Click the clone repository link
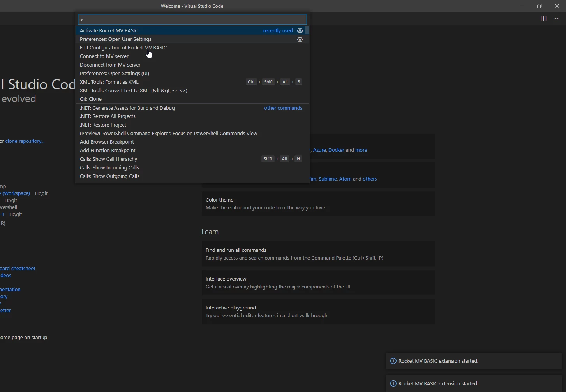Viewport: 566px width, 392px height. [x=25, y=141]
